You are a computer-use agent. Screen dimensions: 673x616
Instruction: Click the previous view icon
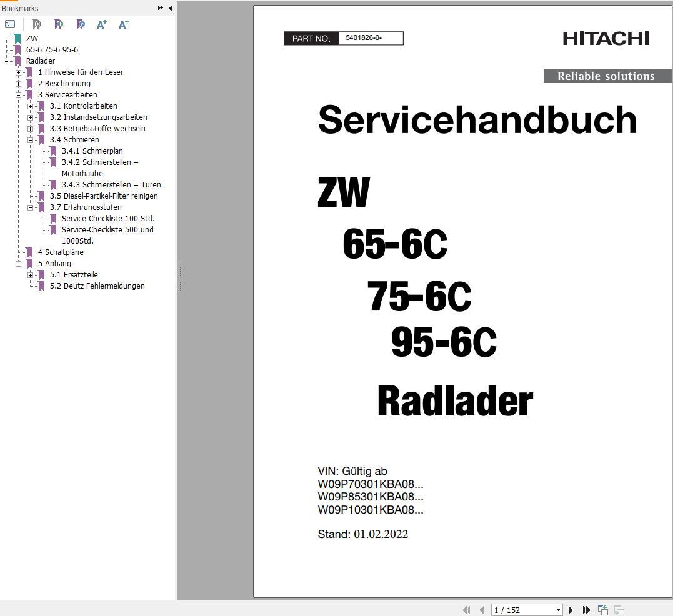tap(603, 610)
